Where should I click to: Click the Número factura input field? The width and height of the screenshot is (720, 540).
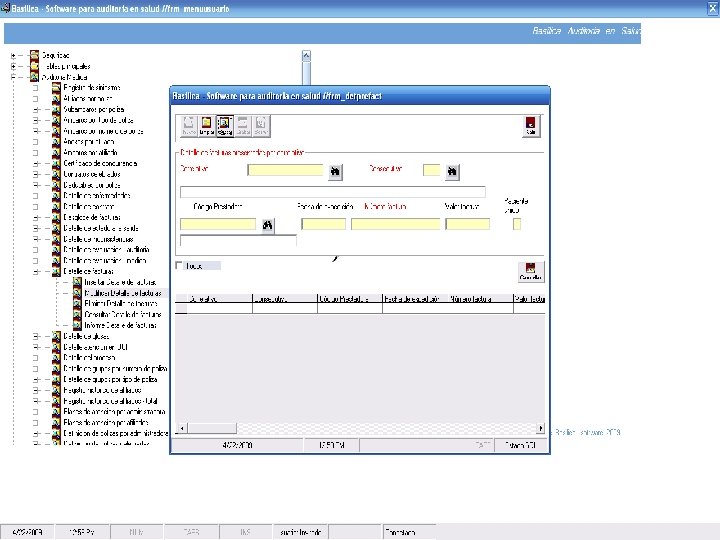[x=395, y=224]
